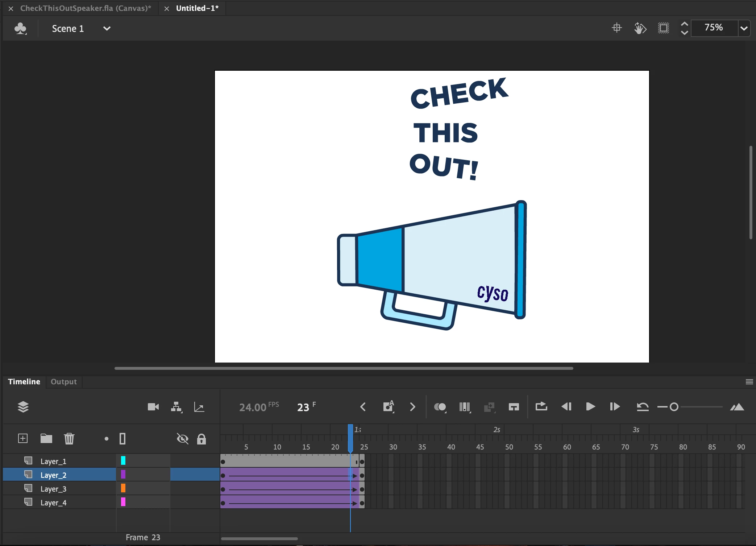Open the Scene 1 dropdown

pyautogui.click(x=107, y=28)
